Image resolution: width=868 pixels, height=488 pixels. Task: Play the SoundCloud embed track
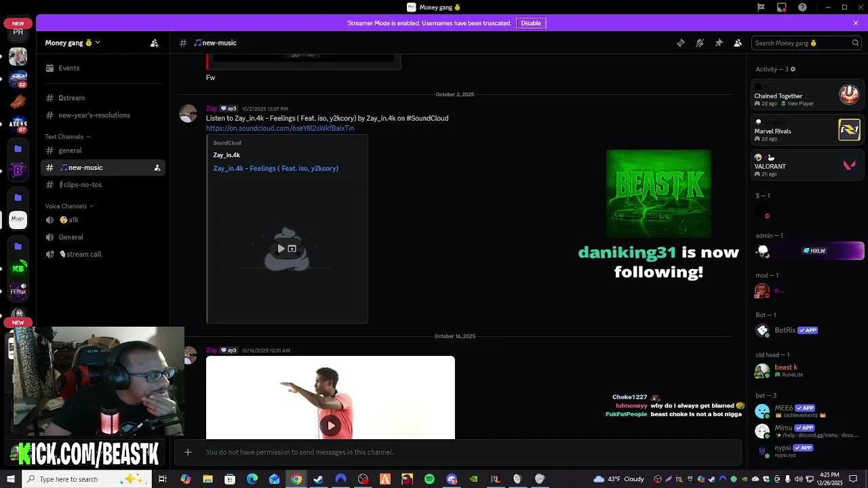[281, 249]
